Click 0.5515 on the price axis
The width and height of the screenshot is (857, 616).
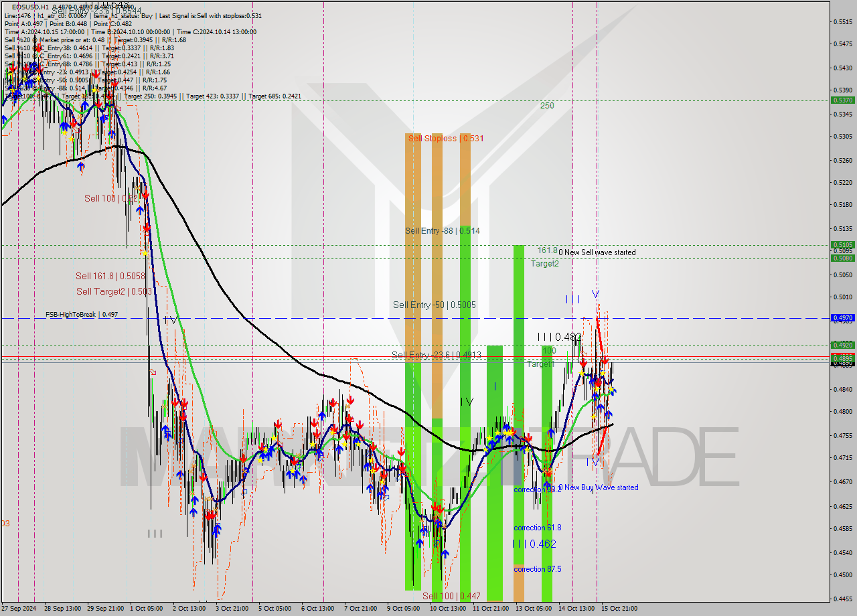842,22
